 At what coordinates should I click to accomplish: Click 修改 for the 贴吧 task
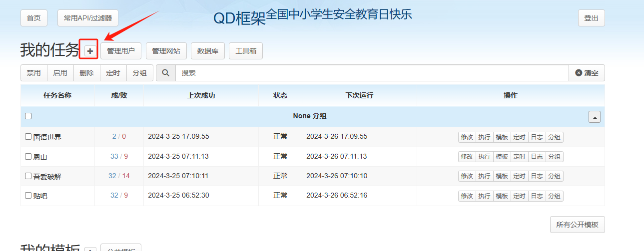467,196
